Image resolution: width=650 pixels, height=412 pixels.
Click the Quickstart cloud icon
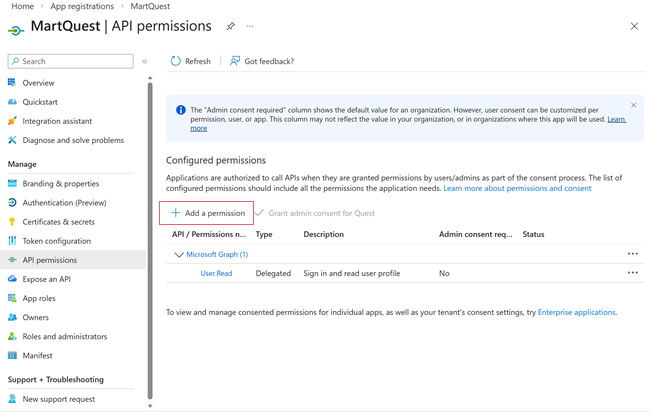(12, 102)
